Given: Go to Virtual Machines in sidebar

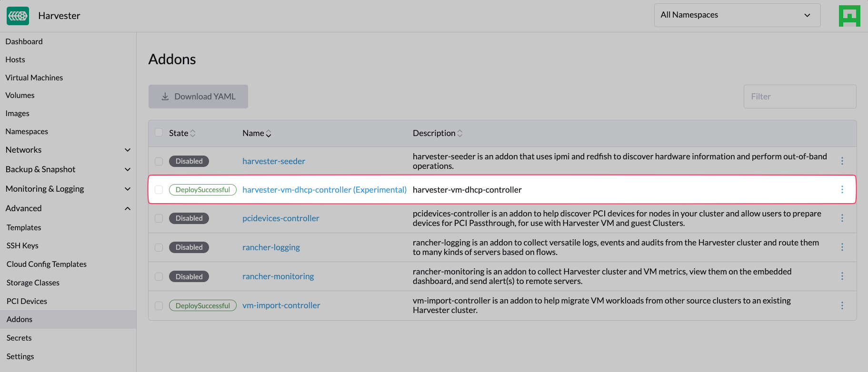Looking at the screenshot, I should (x=34, y=78).
